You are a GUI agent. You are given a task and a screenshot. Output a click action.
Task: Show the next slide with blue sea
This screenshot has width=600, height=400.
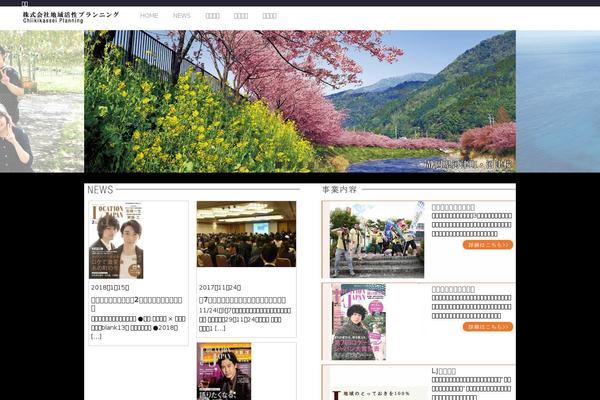[558, 101]
